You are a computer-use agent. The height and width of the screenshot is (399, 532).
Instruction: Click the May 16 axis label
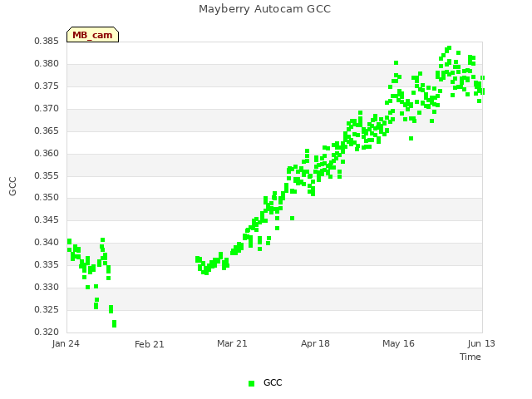coord(398,343)
